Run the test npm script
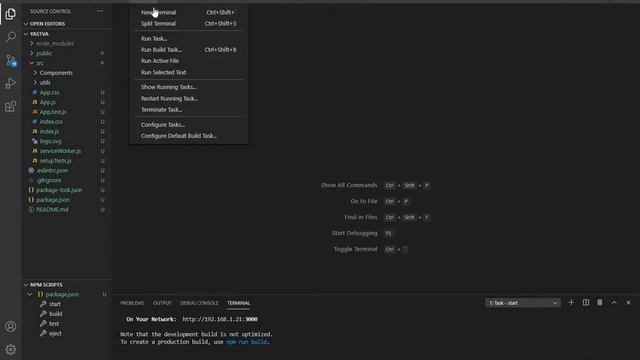Viewport: 640px width, 360px height. point(54,324)
